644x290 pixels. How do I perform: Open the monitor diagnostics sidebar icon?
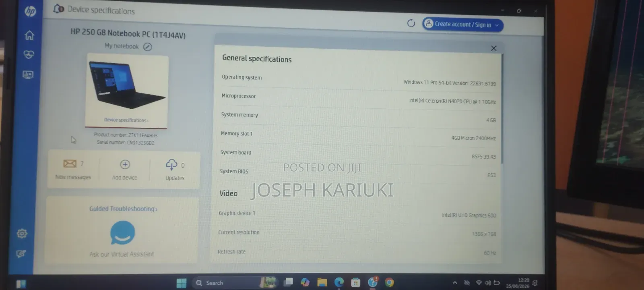(x=28, y=75)
